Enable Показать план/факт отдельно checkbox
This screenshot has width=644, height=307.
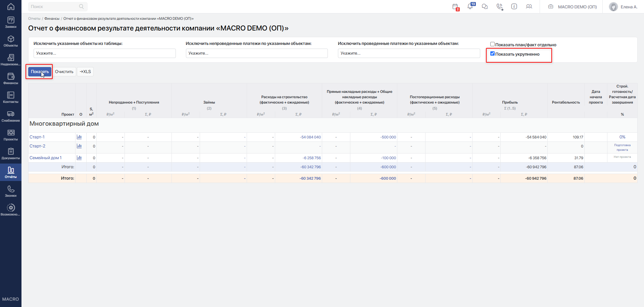(x=492, y=44)
